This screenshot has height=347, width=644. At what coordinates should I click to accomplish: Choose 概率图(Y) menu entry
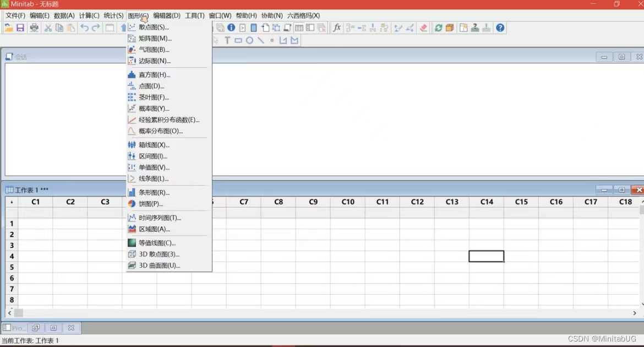[169, 109]
